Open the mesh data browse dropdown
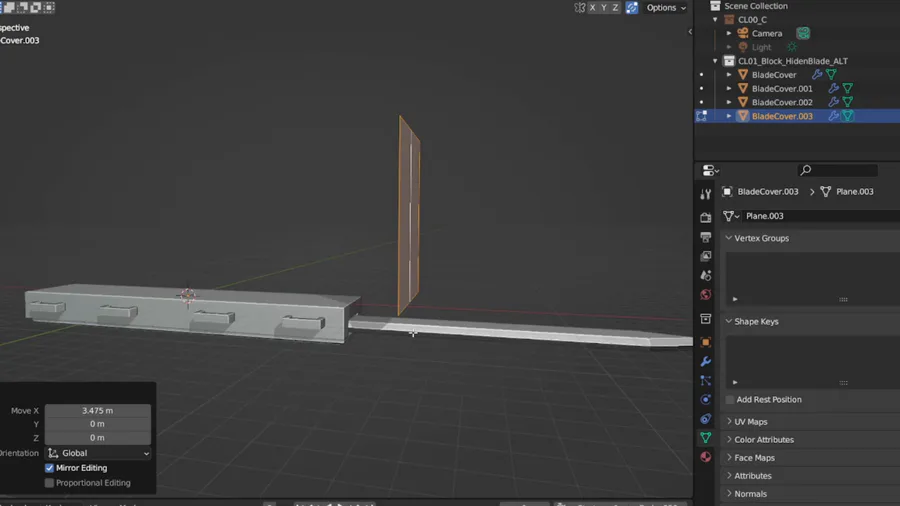This screenshot has width=900, height=506. tap(731, 216)
